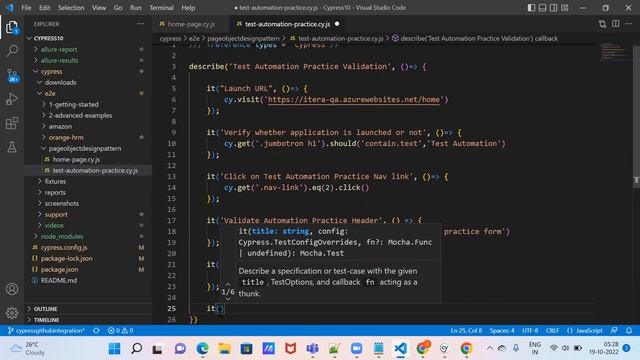The width and height of the screenshot is (640, 360).
Task: Open package.json in the explorer
Action: 88,269
